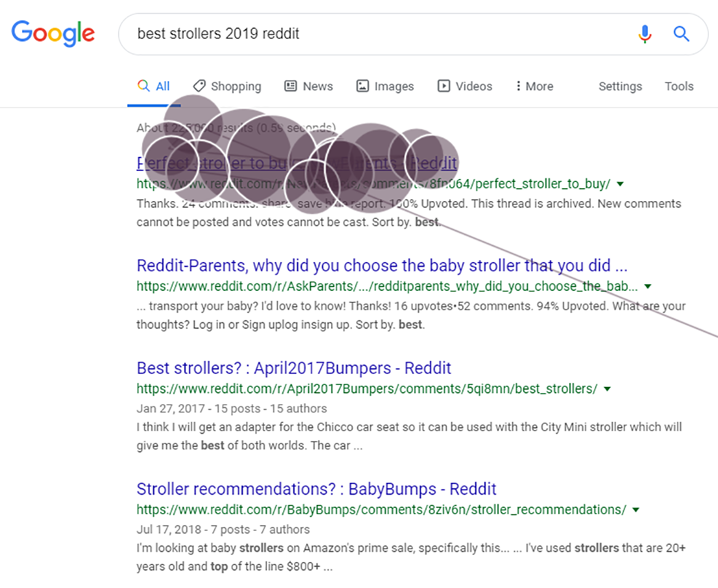The height and width of the screenshot is (588, 718).
Task: Open dropdown arrow next to BabyBumps URL
Action: (636, 510)
